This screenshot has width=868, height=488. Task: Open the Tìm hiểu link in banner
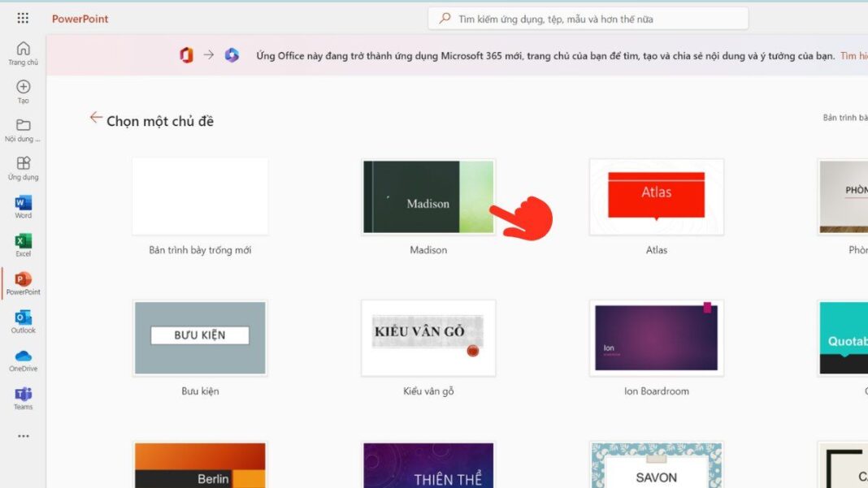[853, 56]
